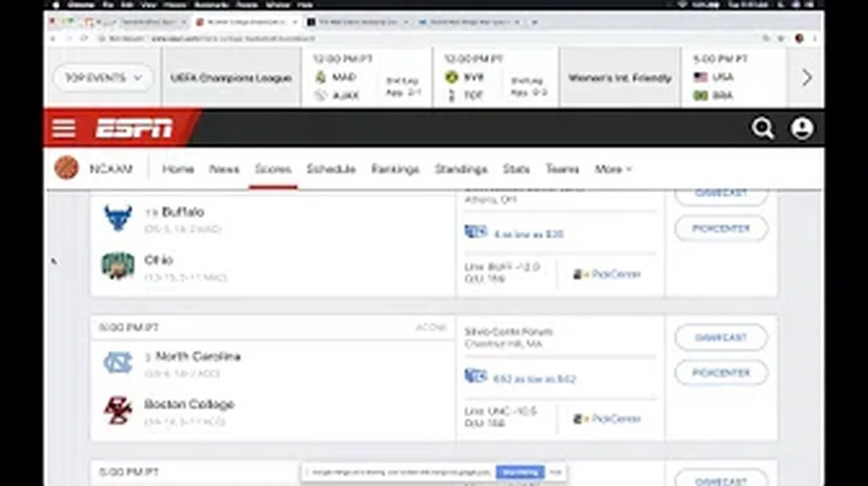Open the Stats tab
The height and width of the screenshot is (486, 868).
point(516,169)
